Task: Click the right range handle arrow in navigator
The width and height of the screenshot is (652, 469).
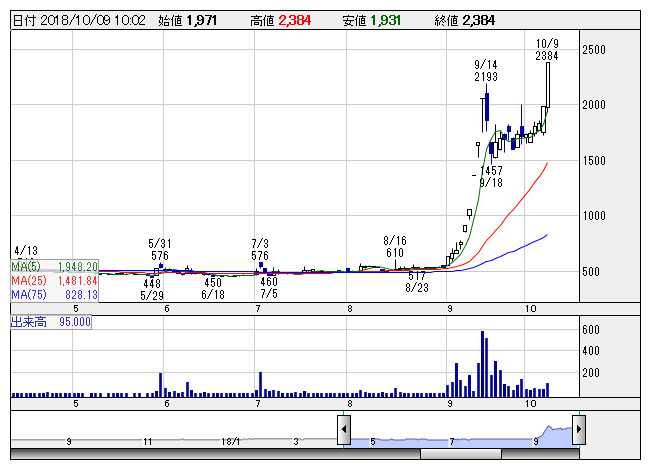Action: coord(578,431)
